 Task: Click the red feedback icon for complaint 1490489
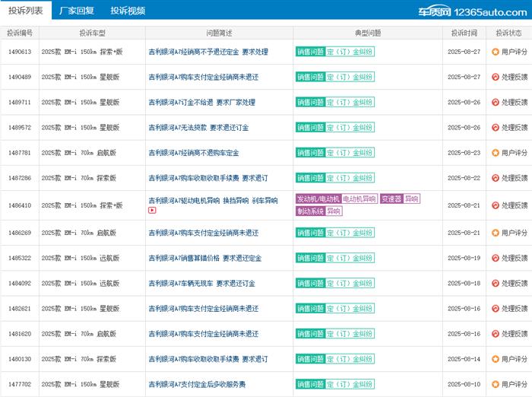[496, 78]
